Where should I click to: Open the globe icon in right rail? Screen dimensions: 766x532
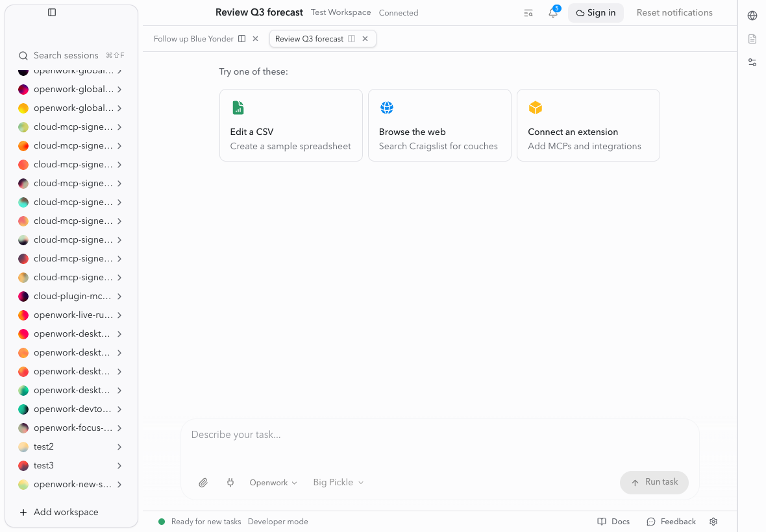[x=752, y=16]
